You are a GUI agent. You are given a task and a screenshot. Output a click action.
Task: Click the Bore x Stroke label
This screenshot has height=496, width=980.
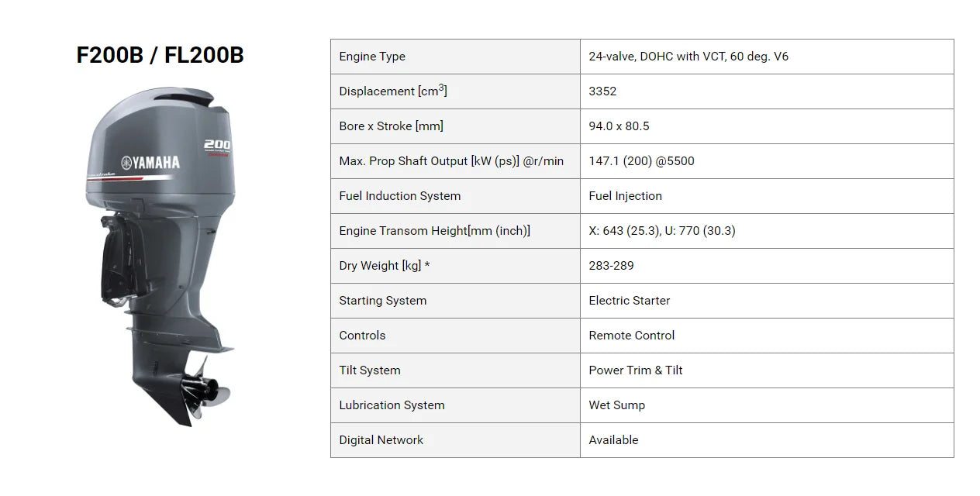(391, 126)
